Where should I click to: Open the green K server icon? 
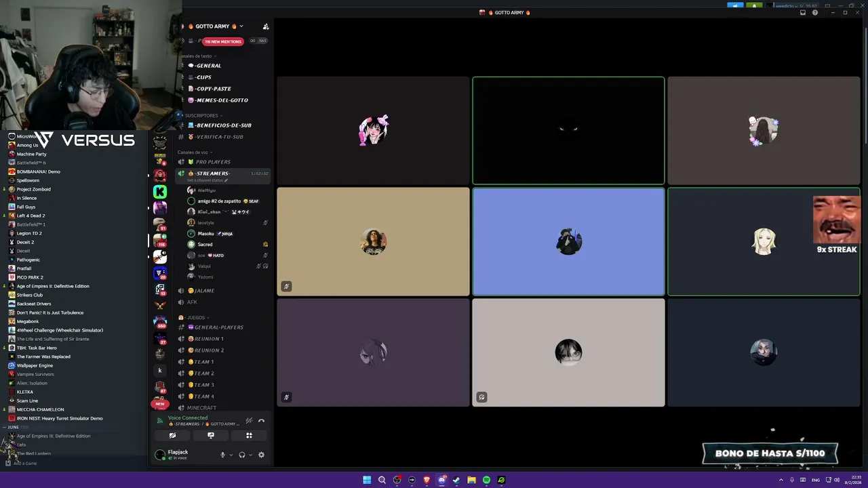[x=160, y=192]
